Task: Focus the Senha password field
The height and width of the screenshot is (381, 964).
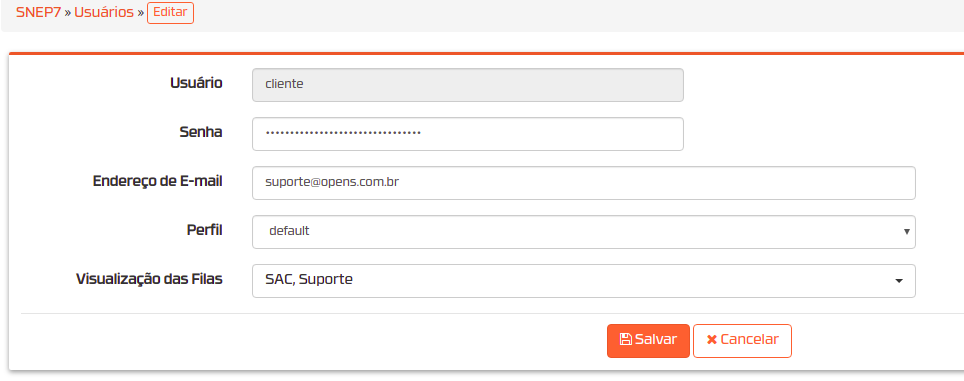Action: click(x=468, y=134)
